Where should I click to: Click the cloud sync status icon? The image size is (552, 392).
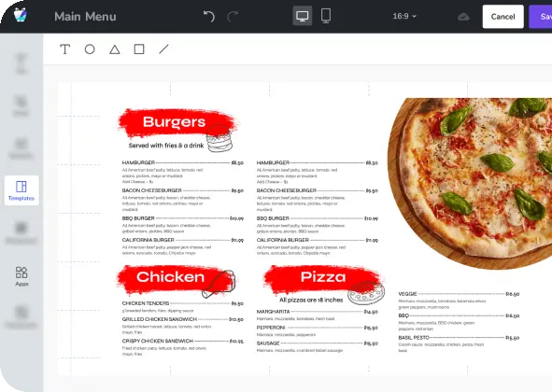[x=463, y=17]
